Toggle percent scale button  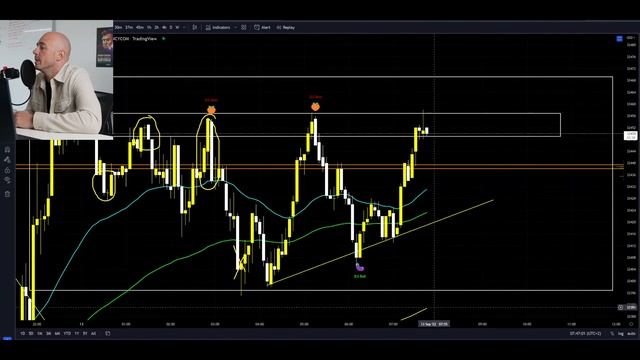pyautogui.click(x=612, y=333)
